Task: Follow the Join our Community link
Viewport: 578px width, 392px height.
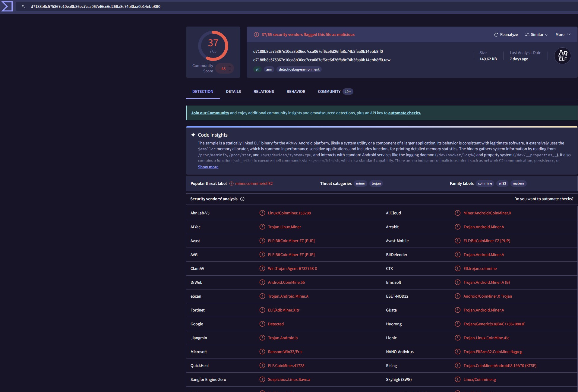Action: (x=210, y=113)
